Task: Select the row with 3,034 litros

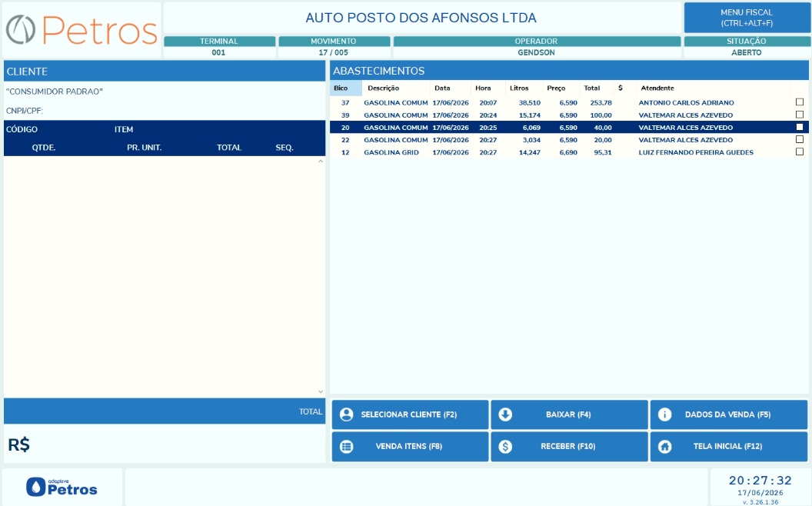Action: coord(569,140)
